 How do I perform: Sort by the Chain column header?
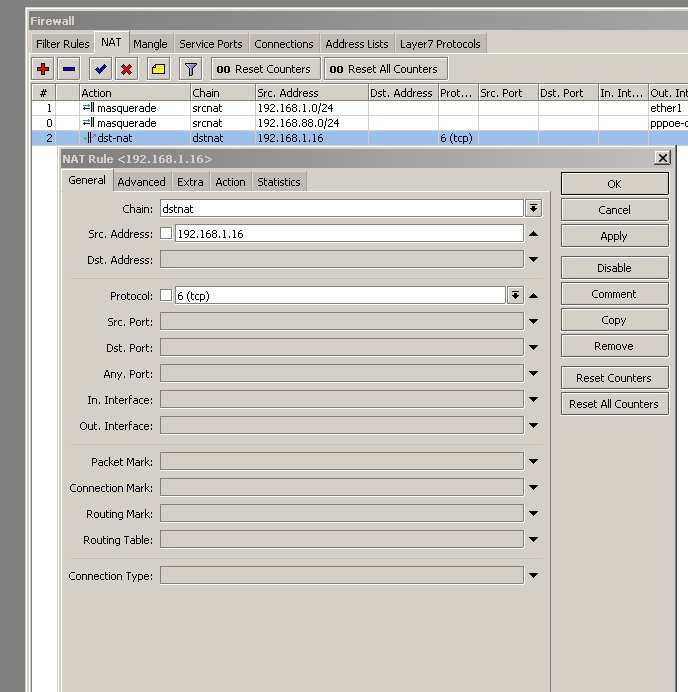223,93
